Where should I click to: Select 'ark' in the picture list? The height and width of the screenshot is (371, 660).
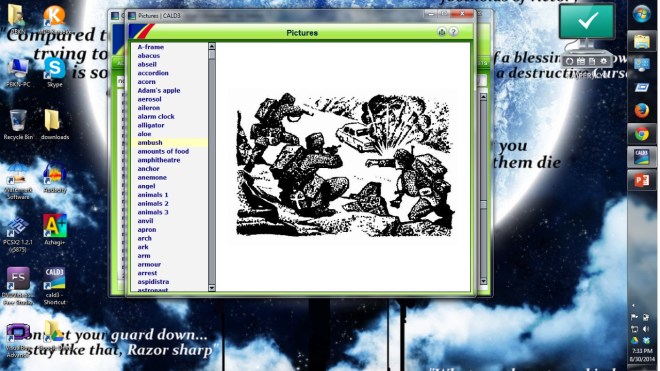(143, 247)
